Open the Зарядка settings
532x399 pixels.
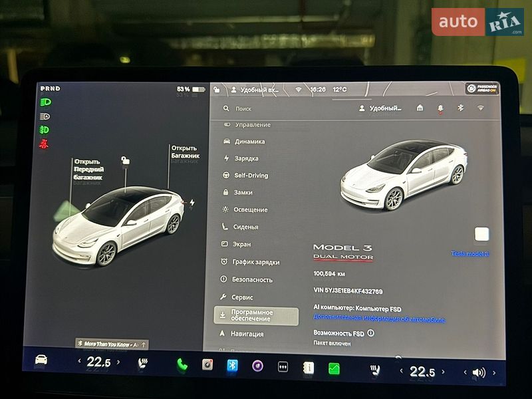coord(241,158)
